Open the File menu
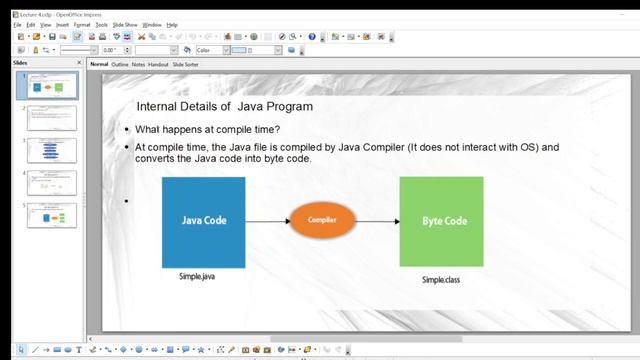 17,25
